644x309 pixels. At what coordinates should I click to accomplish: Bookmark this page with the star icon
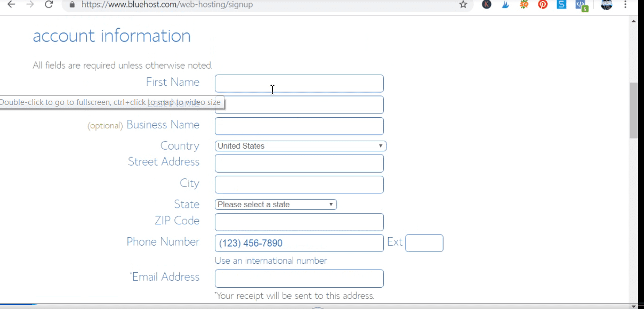[463, 5]
